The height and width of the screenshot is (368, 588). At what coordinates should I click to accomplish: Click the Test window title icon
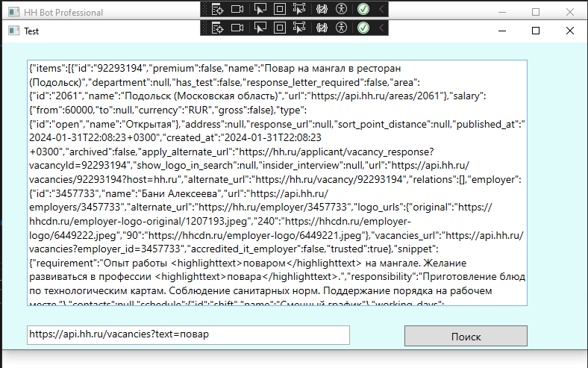pyautogui.click(x=14, y=31)
